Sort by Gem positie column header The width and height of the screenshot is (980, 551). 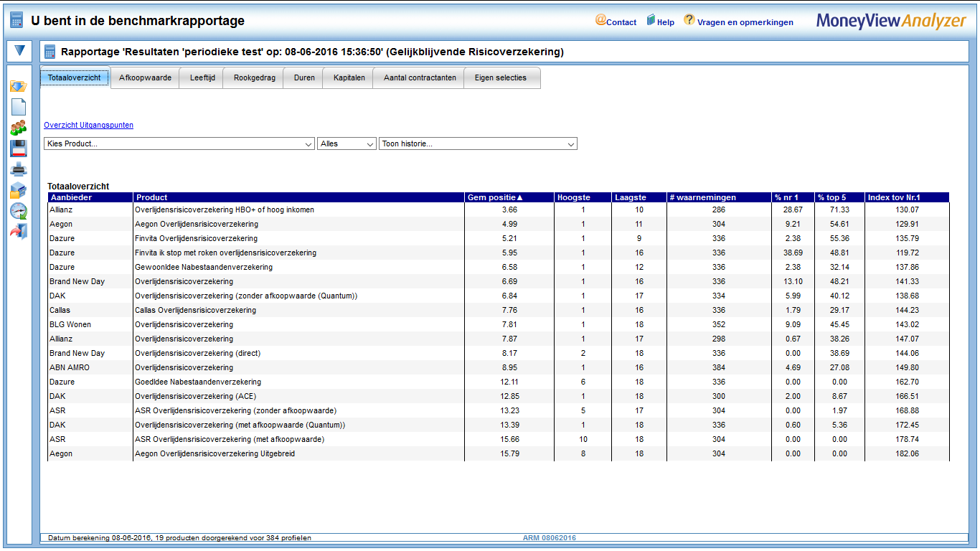tap(509, 197)
